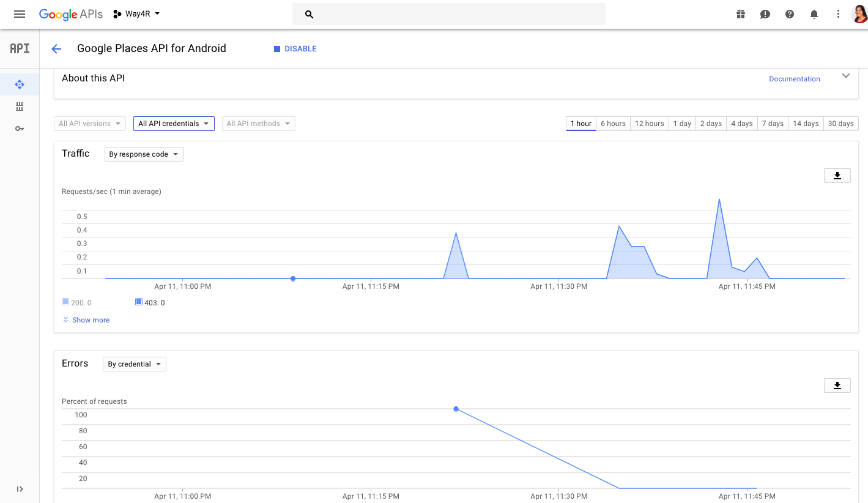Open the Documentation link
The width and height of the screenshot is (868, 503).
pos(795,79)
